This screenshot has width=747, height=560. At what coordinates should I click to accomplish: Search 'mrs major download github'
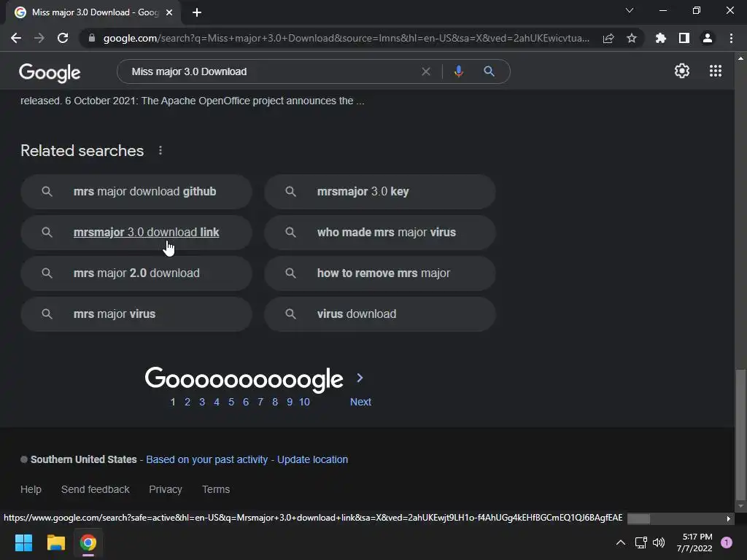(136, 192)
